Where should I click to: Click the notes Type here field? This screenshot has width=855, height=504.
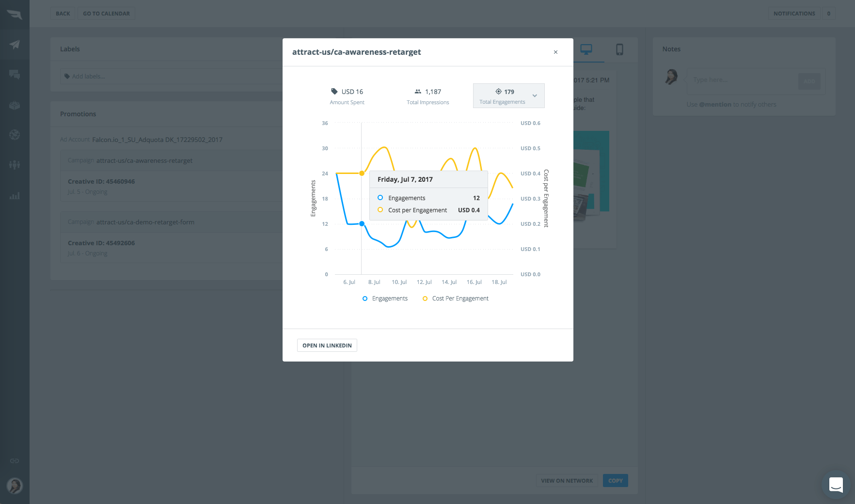(742, 80)
